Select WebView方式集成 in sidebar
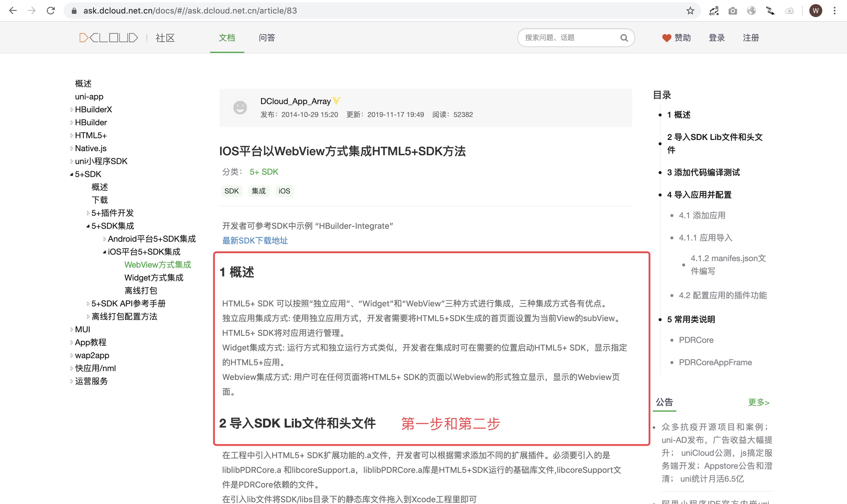The image size is (847, 504). coord(158,265)
